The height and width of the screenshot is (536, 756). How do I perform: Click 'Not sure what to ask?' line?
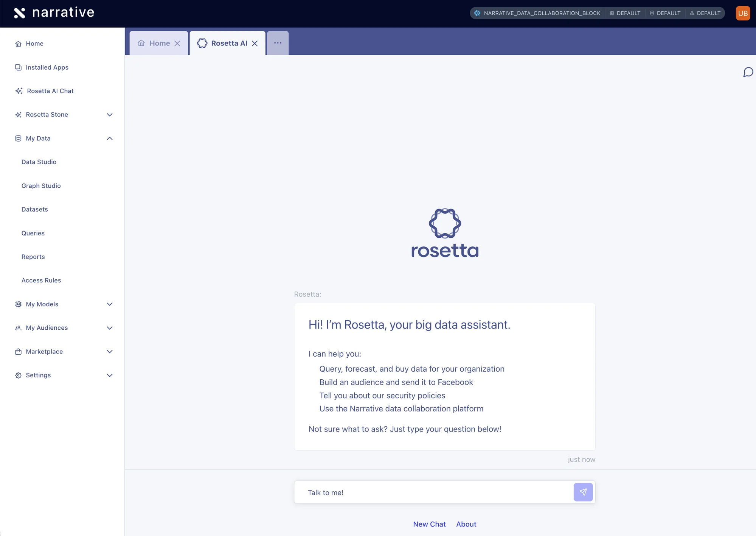(405, 429)
